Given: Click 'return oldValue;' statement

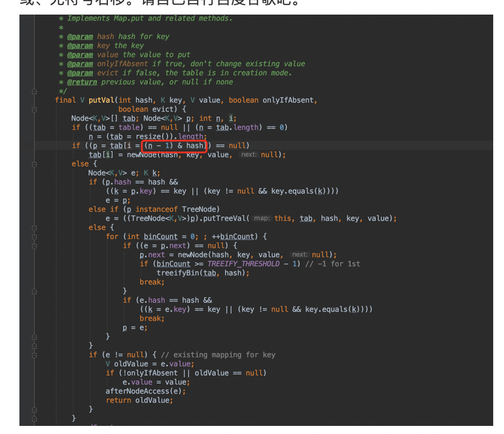Looking at the screenshot, I should tap(140, 400).
